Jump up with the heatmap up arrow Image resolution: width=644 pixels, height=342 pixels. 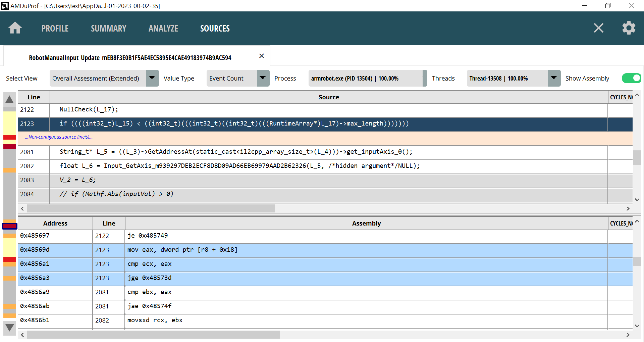click(x=9, y=99)
